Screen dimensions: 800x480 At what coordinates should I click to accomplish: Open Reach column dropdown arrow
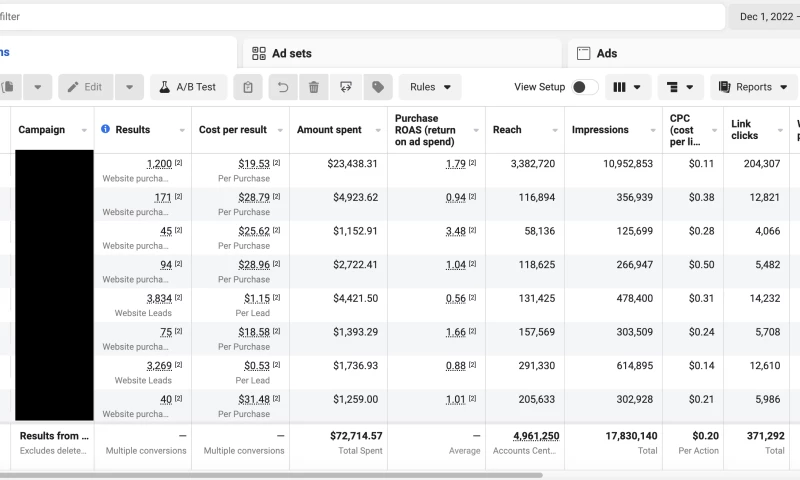555,131
